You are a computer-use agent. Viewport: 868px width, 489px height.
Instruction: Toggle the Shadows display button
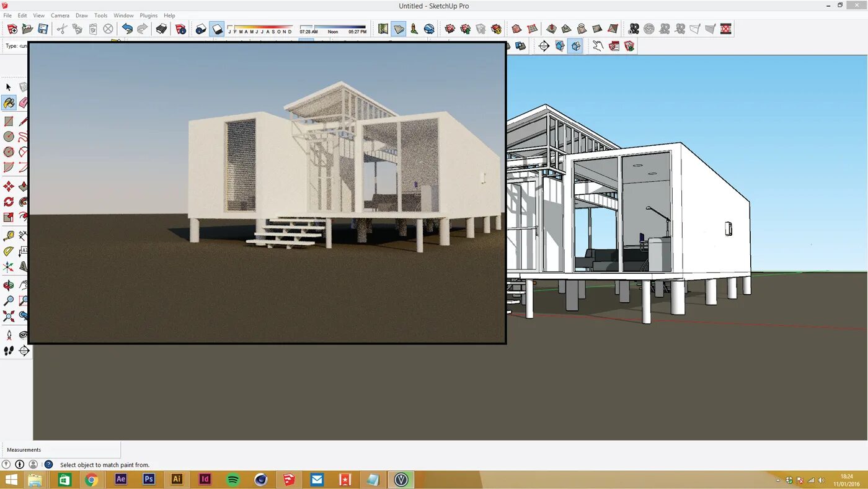[x=216, y=29]
